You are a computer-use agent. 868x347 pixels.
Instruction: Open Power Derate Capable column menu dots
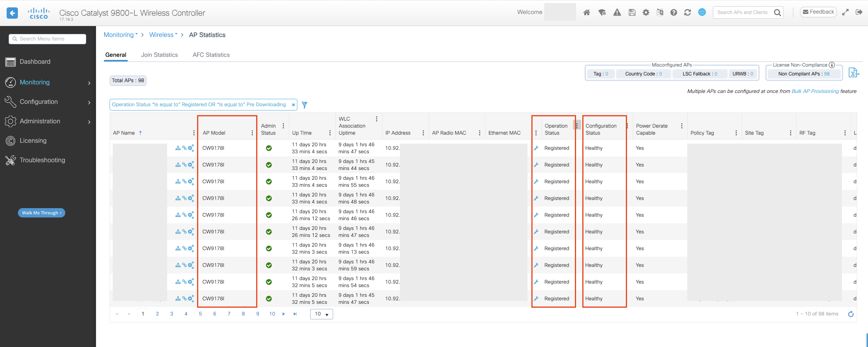coord(682,126)
